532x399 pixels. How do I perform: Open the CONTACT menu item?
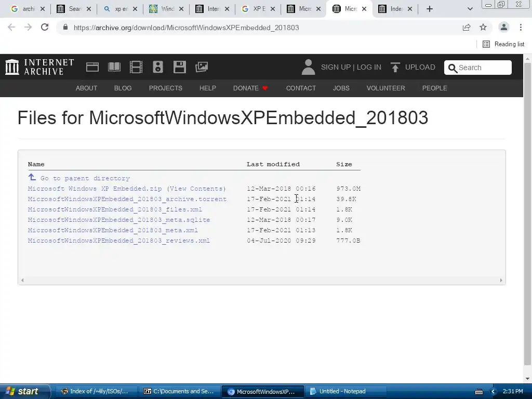click(301, 88)
